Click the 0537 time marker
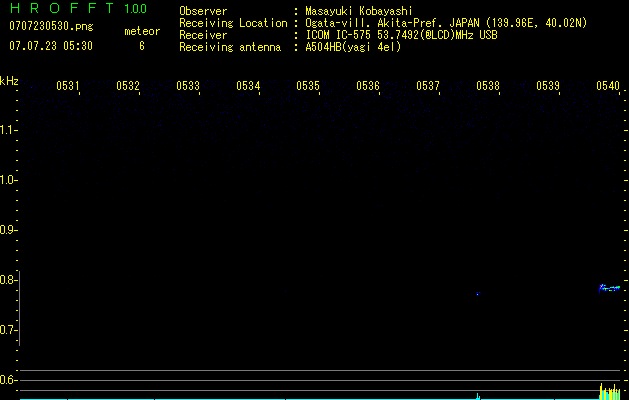The image size is (629, 400). tap(428, 86)
